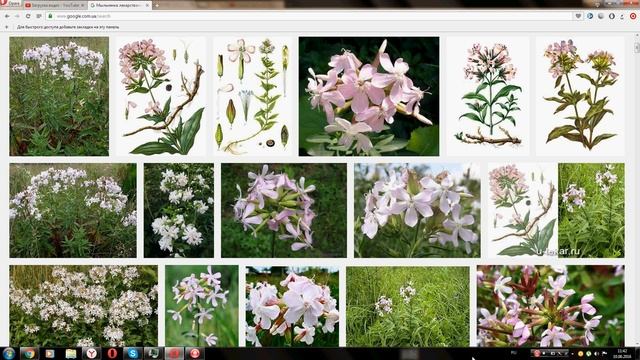The width and height of the screenshot is (640, 360).
Task: Launch Chrome from the taskbar
Action: point(29,353)
